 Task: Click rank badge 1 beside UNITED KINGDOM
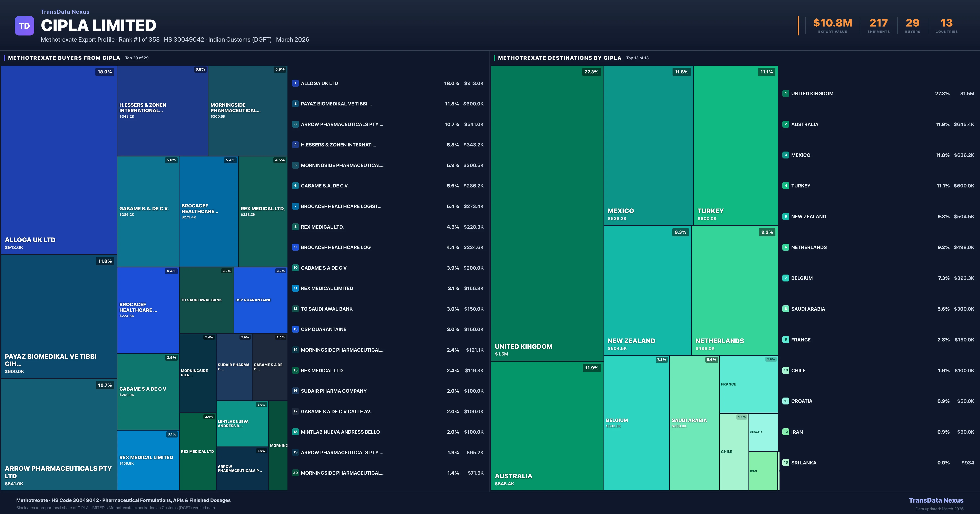click(786, 94)
